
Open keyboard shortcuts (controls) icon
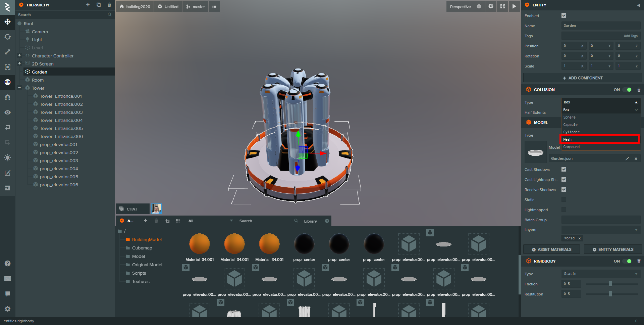[x=7, y=279]
